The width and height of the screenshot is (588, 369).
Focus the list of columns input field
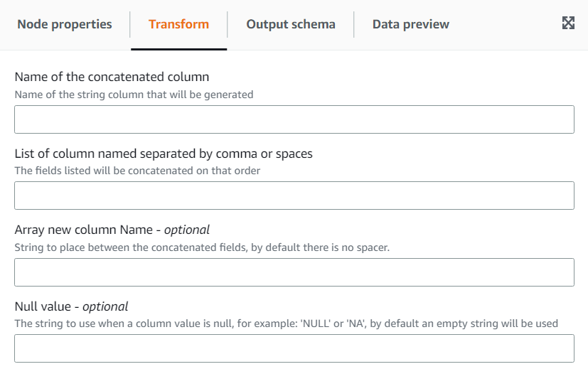tap(294, 196)
